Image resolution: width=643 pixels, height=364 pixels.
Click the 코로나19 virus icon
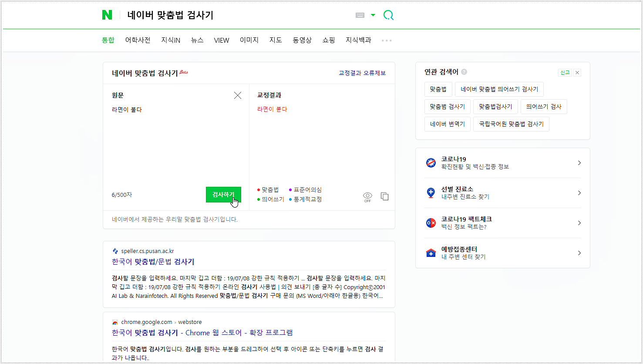pyautogui.click(x=431, y=163)
